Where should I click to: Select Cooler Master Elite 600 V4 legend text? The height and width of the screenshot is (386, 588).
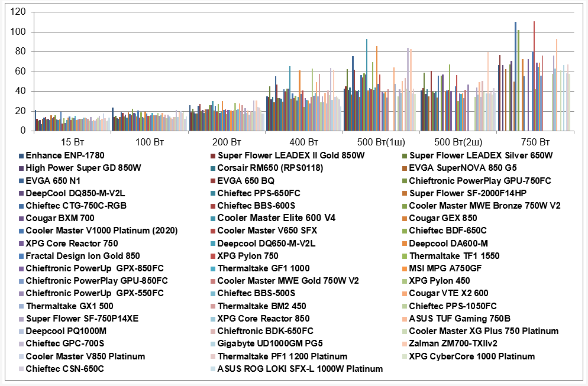click(276, 218)
